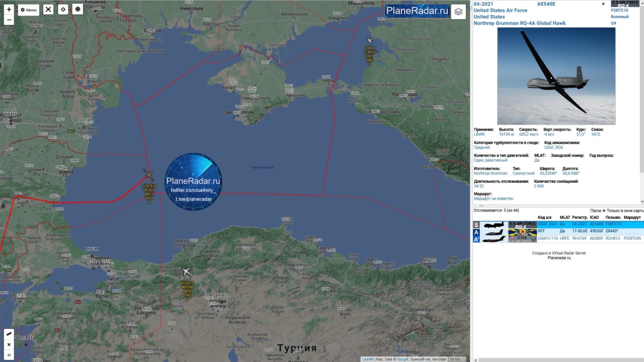Click the RQ-4 Global Hawk photo

click(x=556, y=76)
